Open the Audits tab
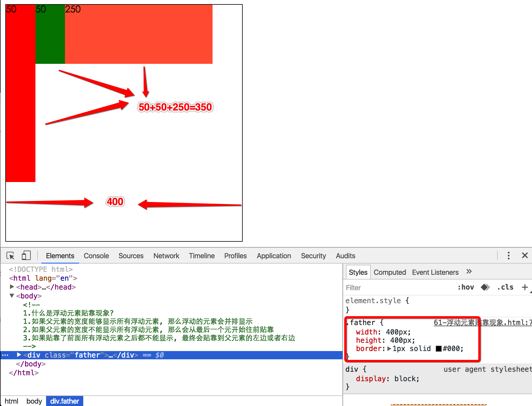532x406 pixels. point(345,256)
